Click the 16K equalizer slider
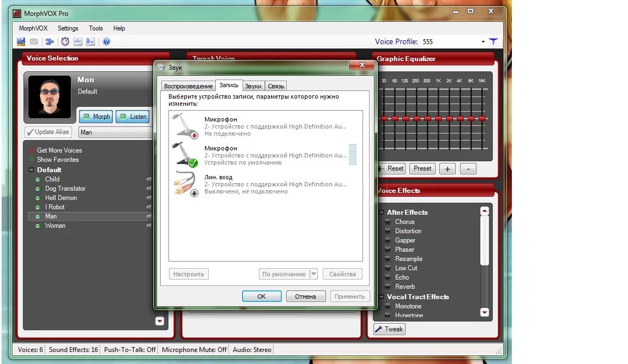The image size is (628, 364). tap(482, 119)
